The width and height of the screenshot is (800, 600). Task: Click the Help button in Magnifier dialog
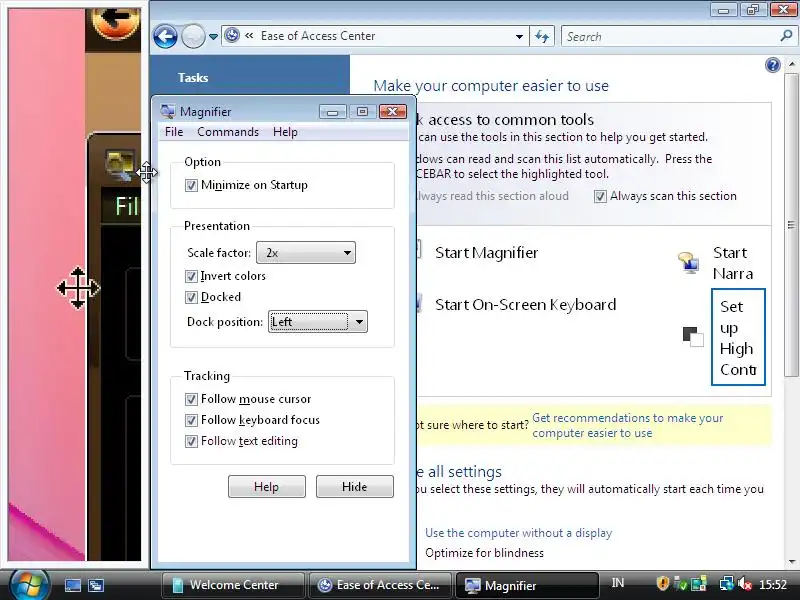coord(266,487)
